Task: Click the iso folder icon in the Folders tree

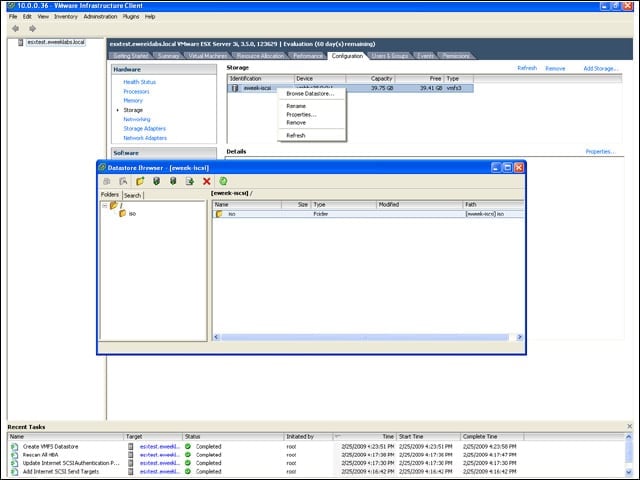Action: [122, 213]
